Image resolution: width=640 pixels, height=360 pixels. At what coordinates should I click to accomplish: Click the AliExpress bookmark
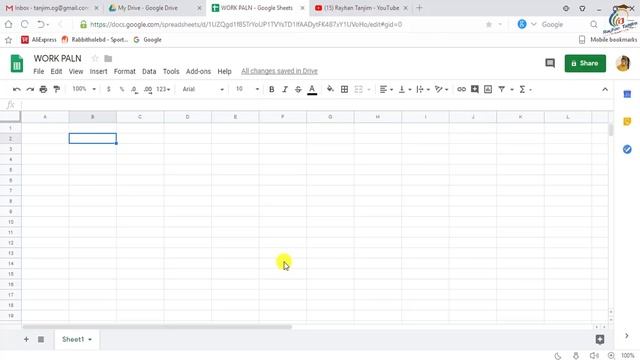[39, 40]
